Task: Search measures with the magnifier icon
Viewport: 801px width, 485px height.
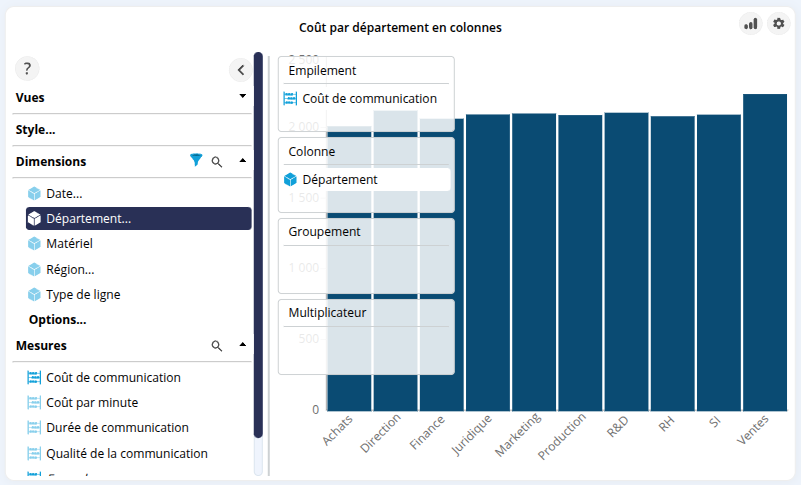Action: tap(217, 346)
